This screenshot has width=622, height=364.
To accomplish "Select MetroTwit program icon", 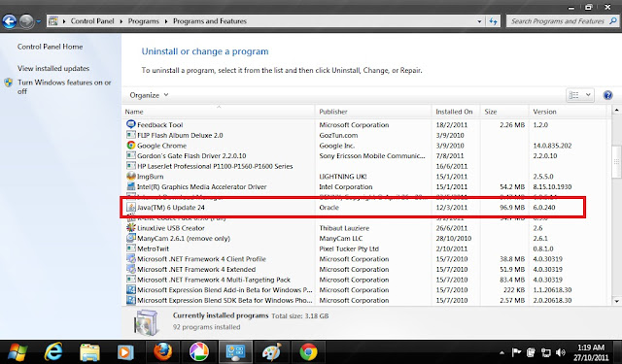I will click(x=131, y=248).
